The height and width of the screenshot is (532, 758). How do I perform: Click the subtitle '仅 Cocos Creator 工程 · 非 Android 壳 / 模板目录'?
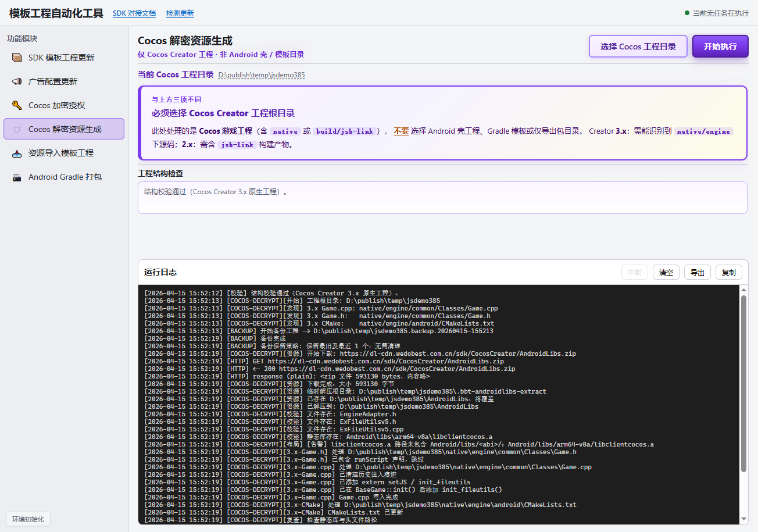(x=221, y=55)
